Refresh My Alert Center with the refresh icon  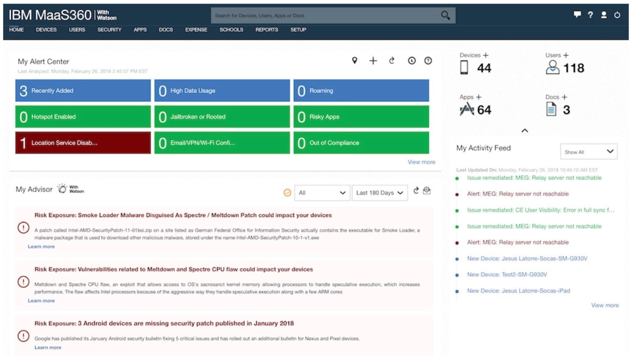tap(392, 60)
